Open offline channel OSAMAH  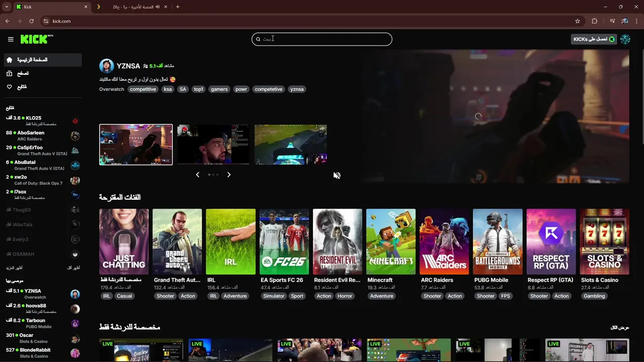43,254
